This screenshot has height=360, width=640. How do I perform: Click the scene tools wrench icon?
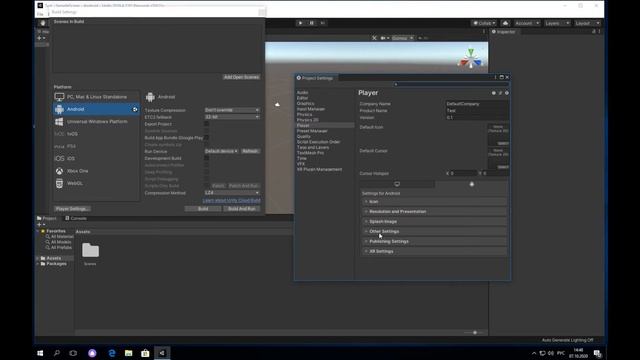(374, 38)
